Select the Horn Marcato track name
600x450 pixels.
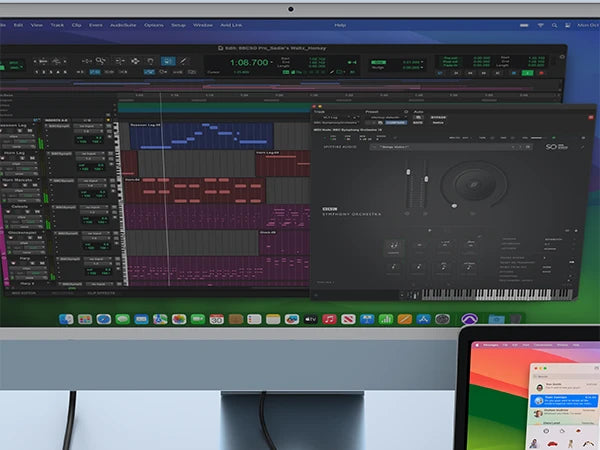pyautogui.click(x=17, y=180)
